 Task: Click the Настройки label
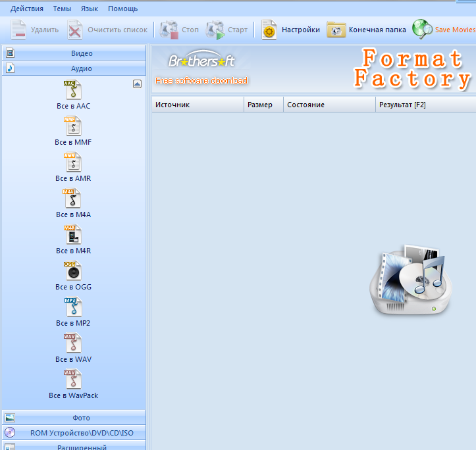[300, 30]
